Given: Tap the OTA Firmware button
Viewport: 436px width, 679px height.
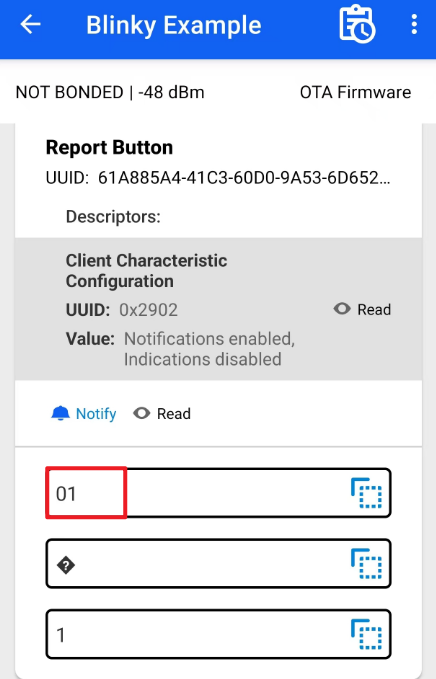Looking at the screenshot, I should (x=355, y=92).
